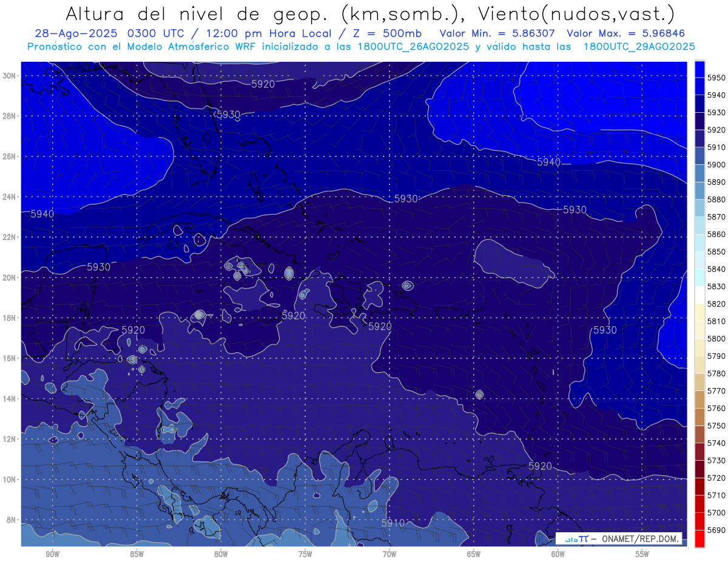Click the 10N latitude axis label
728x562 pixels.
(x=9, y=480)
